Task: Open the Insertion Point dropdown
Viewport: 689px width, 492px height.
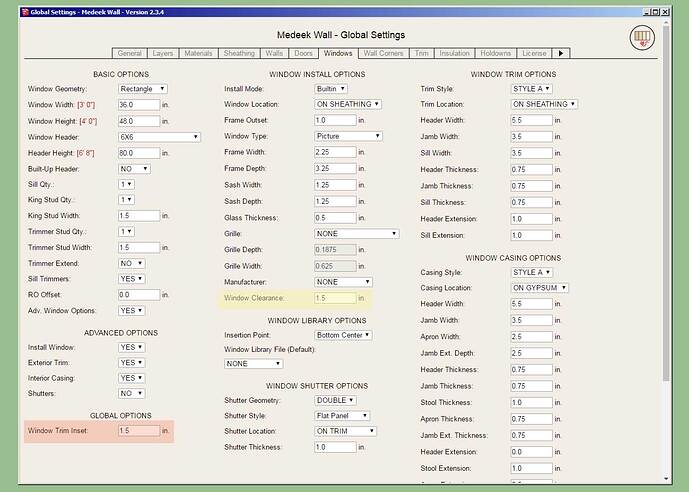Action: [x=344, y=335]
